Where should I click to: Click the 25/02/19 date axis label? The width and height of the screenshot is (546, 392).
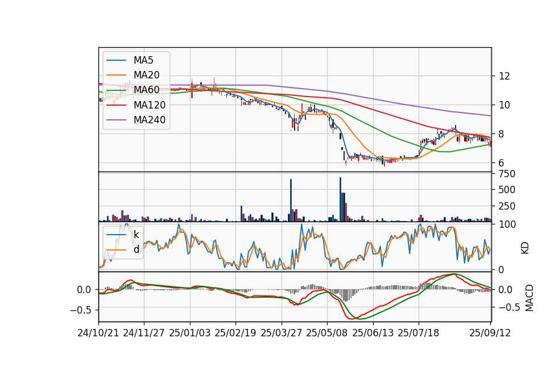coord(235,333)
